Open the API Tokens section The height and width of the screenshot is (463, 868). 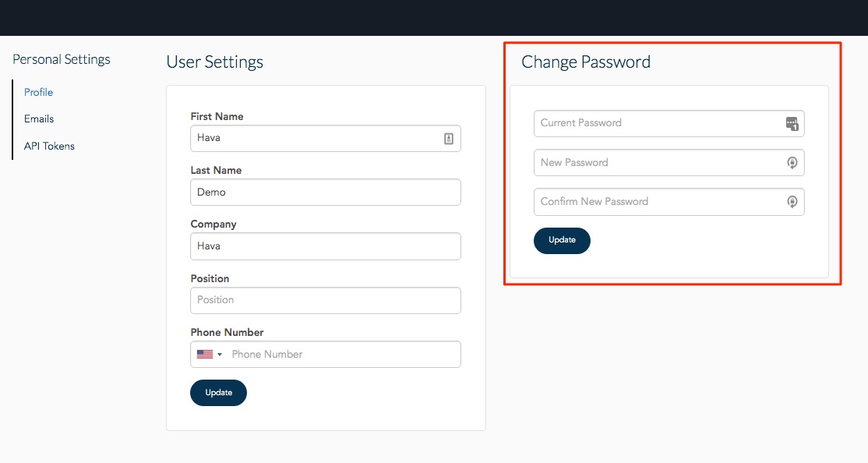(x=49, y=146)
